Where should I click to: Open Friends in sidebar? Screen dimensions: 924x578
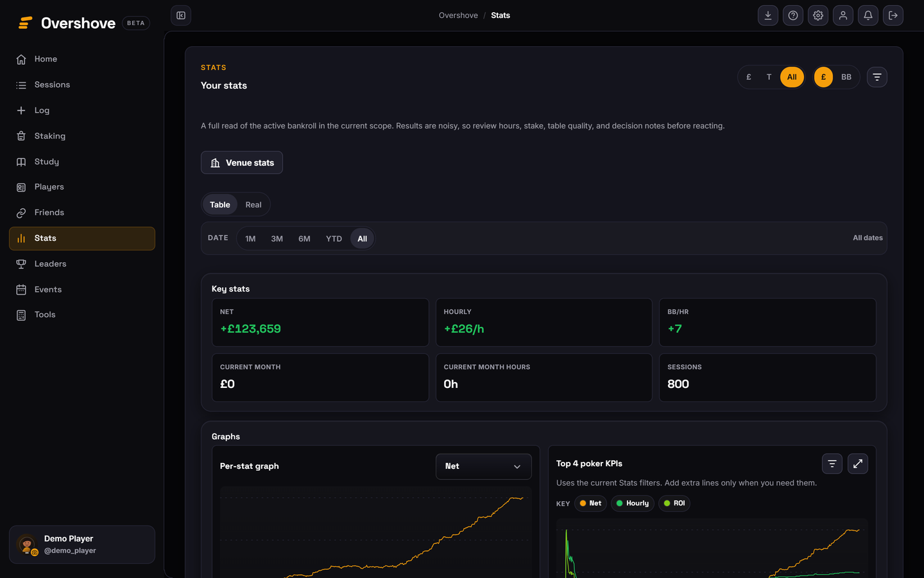(82, 213)
